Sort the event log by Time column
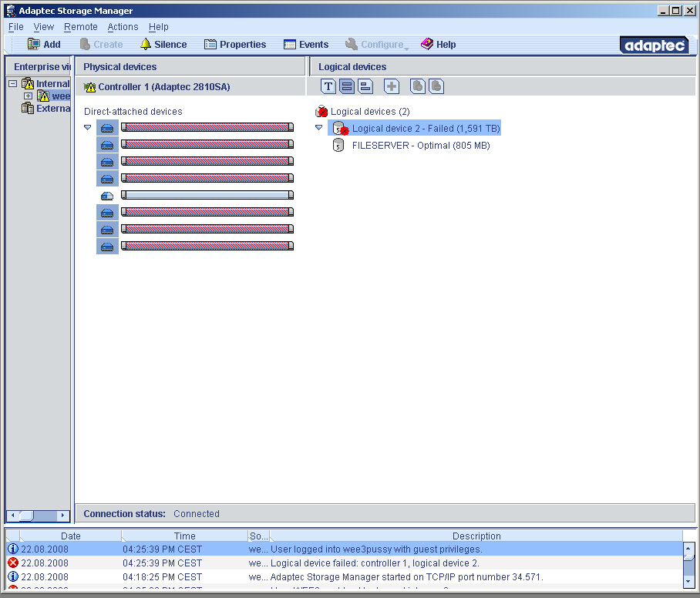 click(184, 536)
